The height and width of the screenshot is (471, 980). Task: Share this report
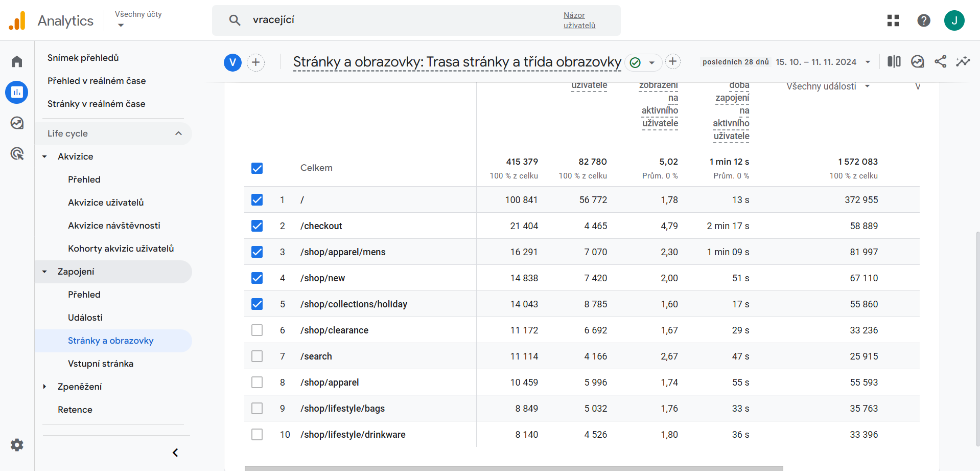(x=941, y=62)
